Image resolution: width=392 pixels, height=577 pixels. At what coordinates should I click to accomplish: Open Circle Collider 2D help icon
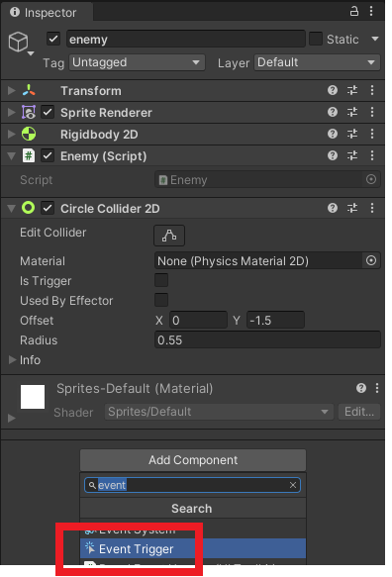tap(333, 208)
